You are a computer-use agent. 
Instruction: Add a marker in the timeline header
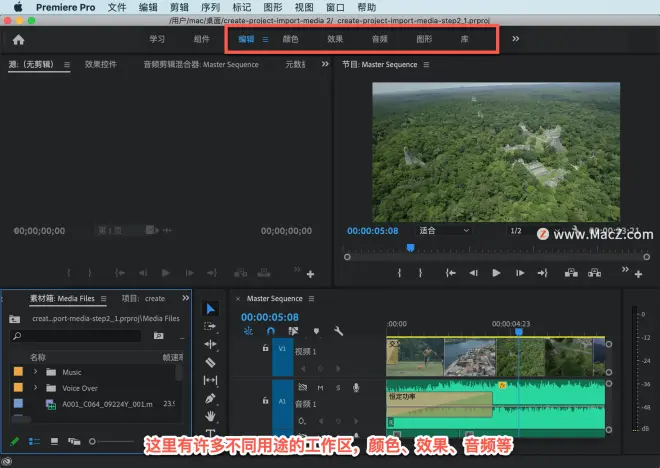[x=317, y=331]
